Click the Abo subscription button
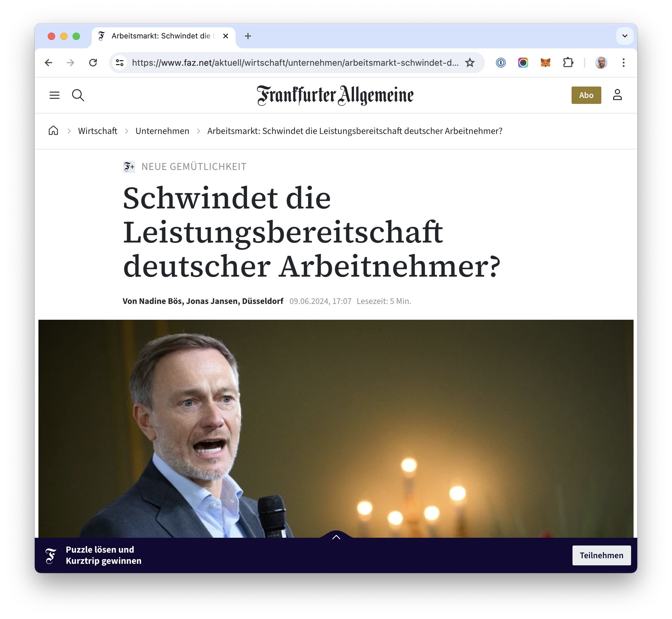 click(x=586, y=95)
